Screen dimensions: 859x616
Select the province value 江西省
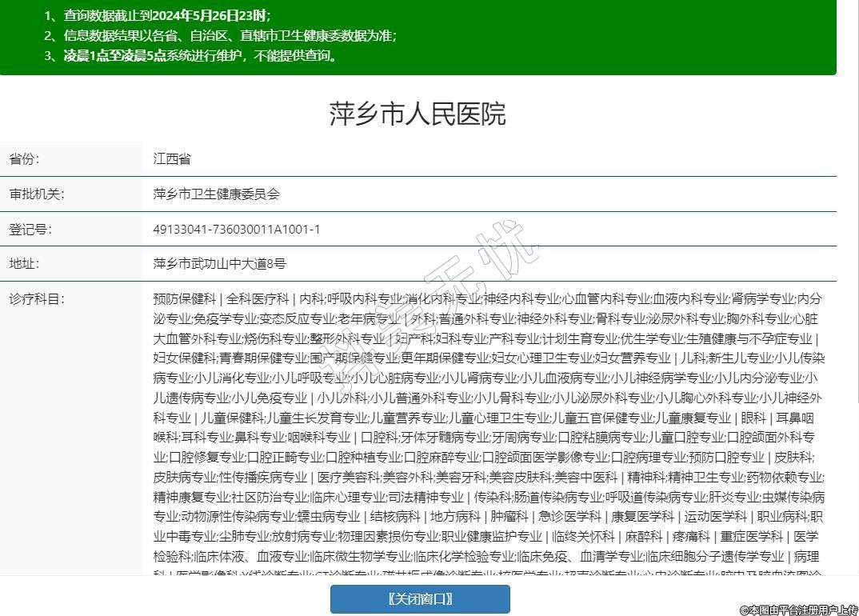click(172, 159)
